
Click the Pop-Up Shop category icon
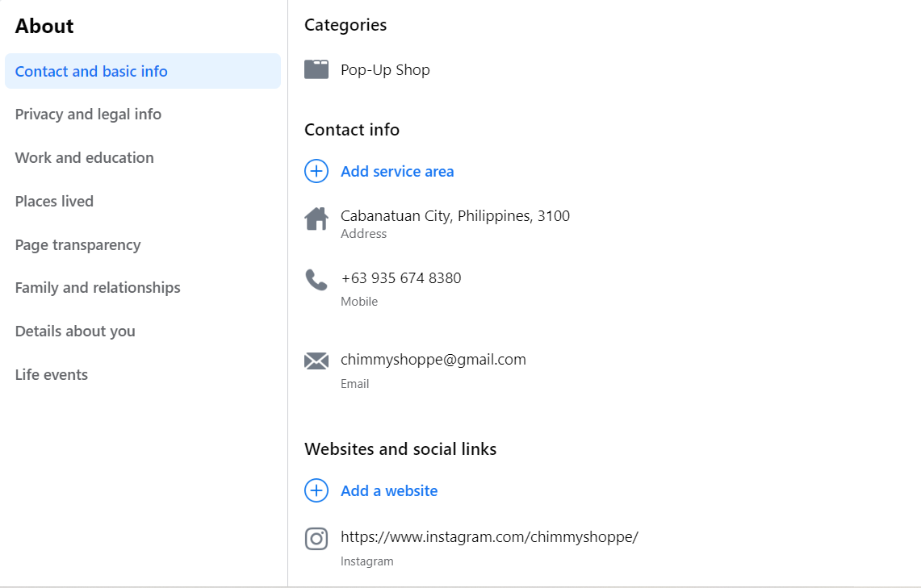point(316,69)
